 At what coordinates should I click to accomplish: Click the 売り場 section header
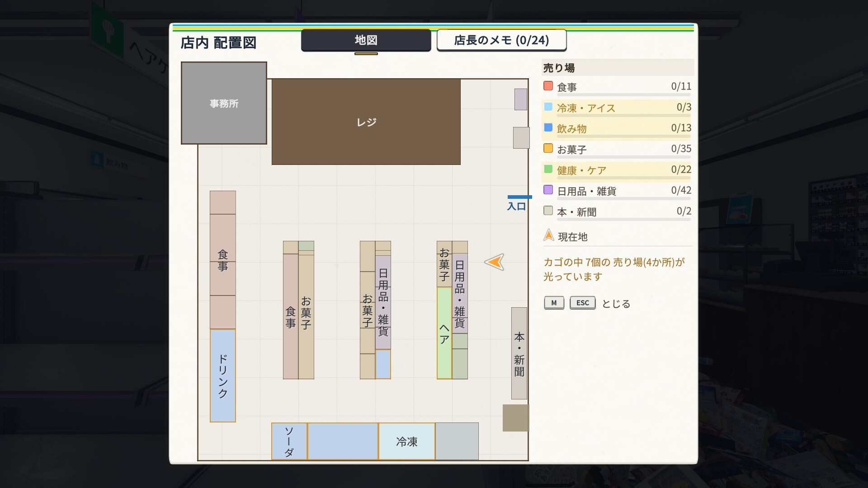pyautogui.click(x=618, y=68)
